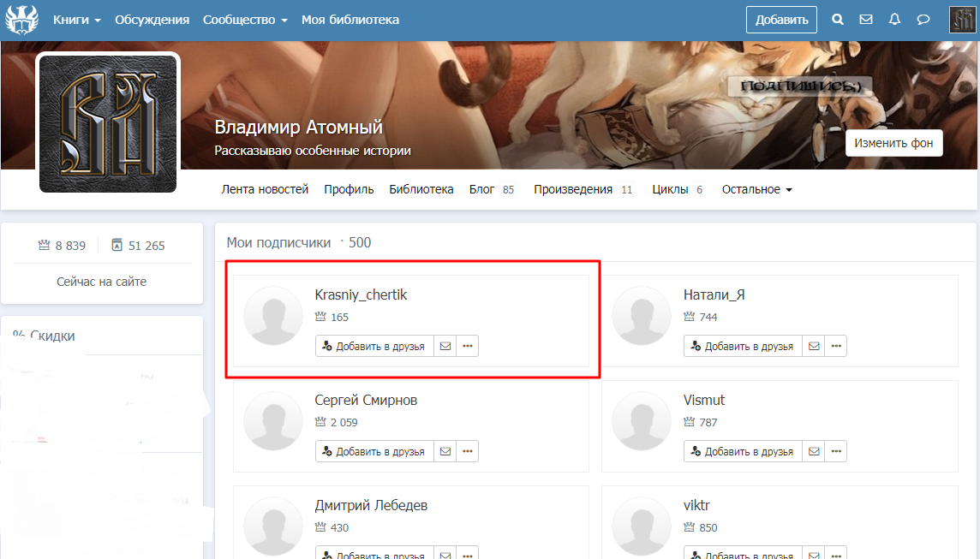Expand the Остальное profile menu
This screenshot has height=559, width=980.
point(756,189)
